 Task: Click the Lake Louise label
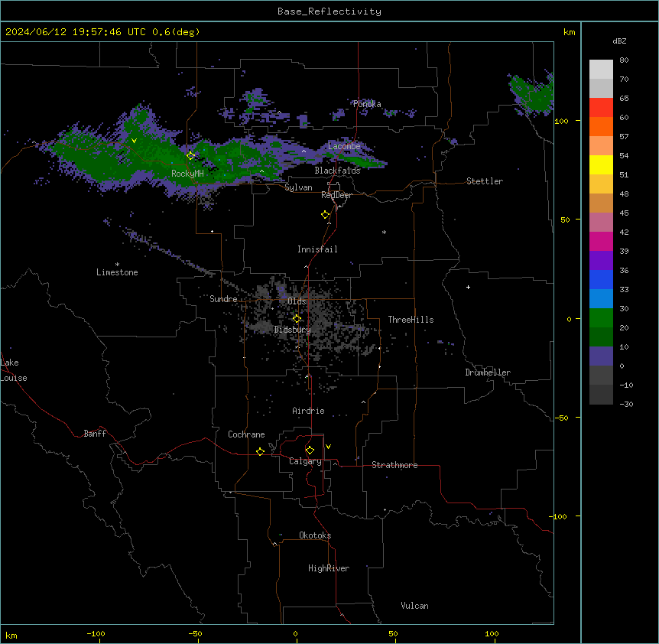click(x=14, y=370)
